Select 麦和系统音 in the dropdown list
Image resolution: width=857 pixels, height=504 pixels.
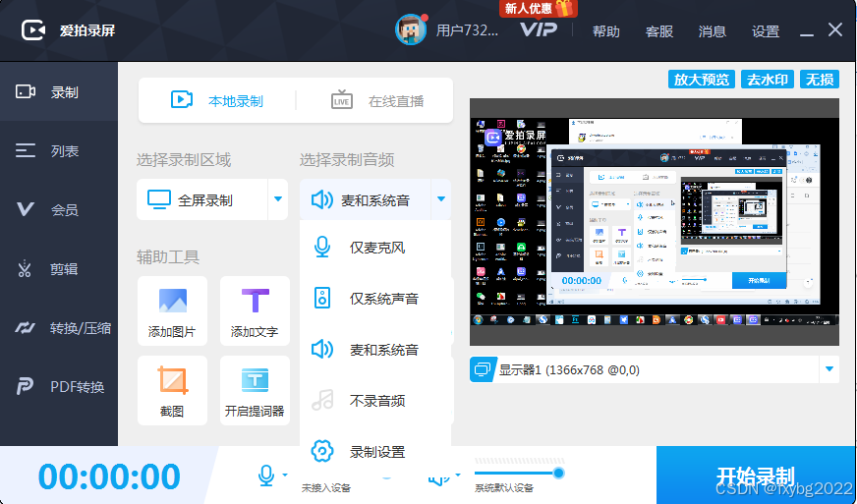click(x=375, y=350)
